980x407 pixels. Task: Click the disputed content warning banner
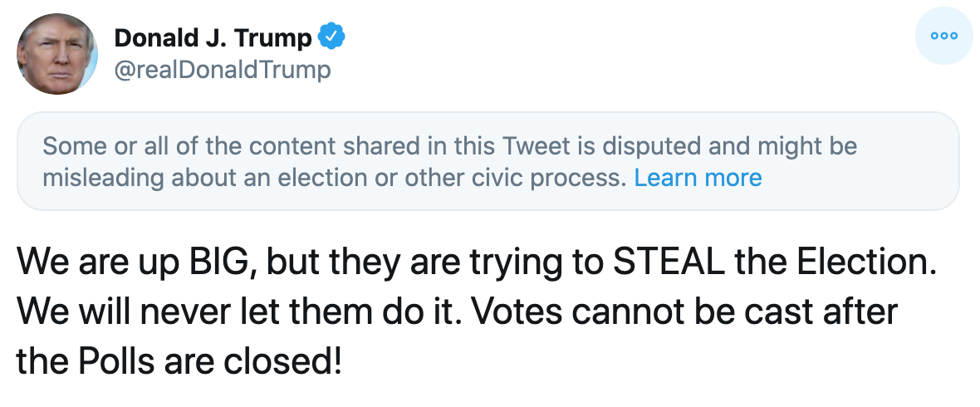(x=488, y=161)
